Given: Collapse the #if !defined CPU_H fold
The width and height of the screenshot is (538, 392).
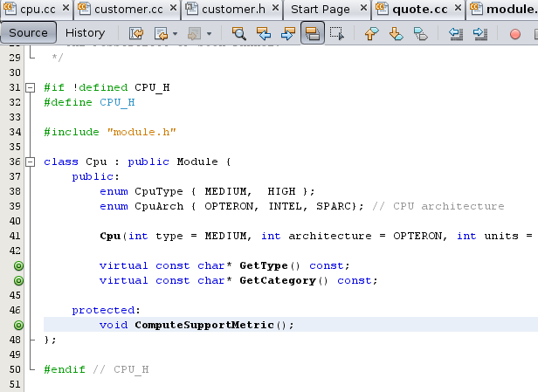Looking at the screenshot, I should pyautogui.click(x=31, y=88).
